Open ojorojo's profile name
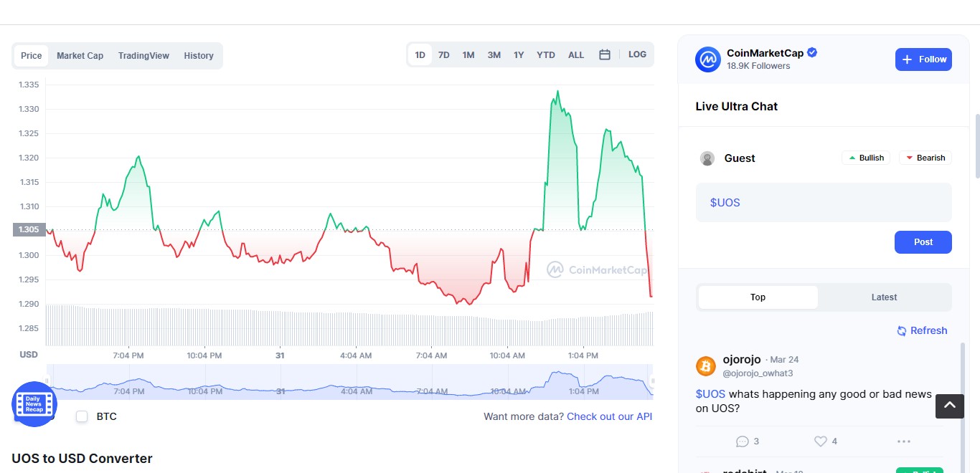The height and width of the screenshot is (473, 980). 742,359
